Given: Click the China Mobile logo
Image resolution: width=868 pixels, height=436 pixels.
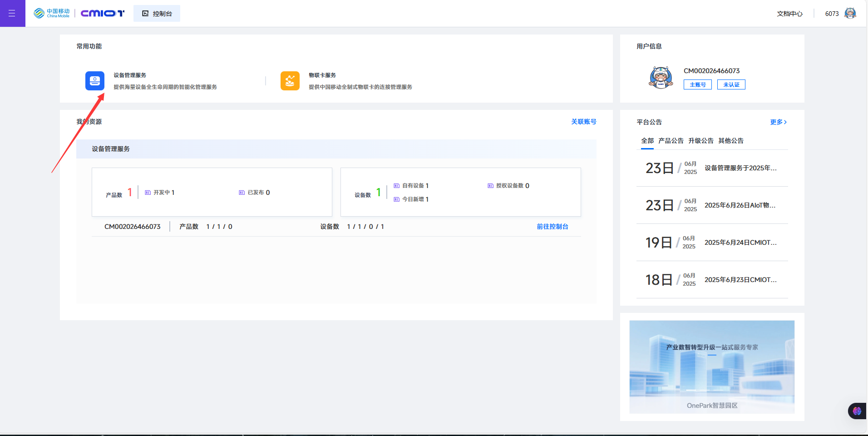Looking at the screenshot, I should click(x=51, y=13).
